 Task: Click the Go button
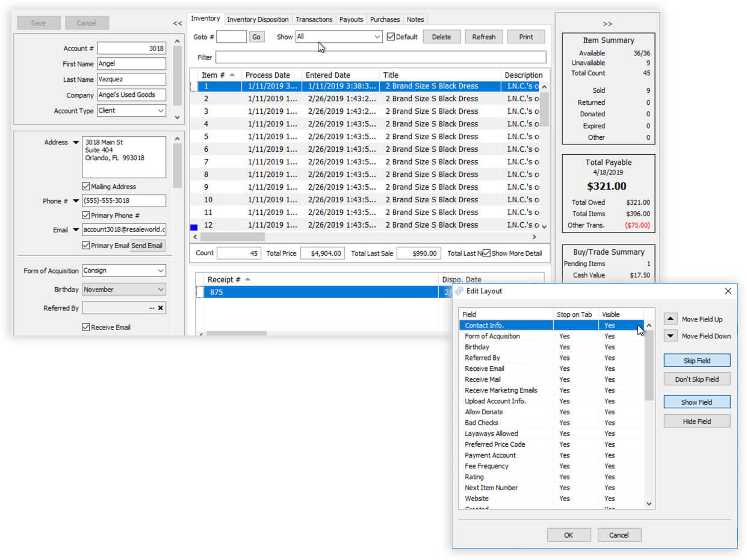point(256,37)
